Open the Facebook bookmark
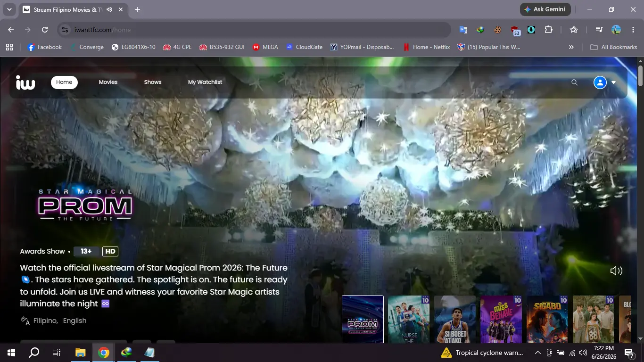 point(45,47)
